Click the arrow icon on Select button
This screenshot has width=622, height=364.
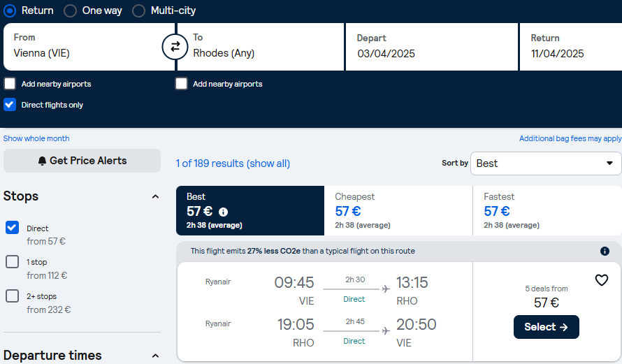pos(564,327)
